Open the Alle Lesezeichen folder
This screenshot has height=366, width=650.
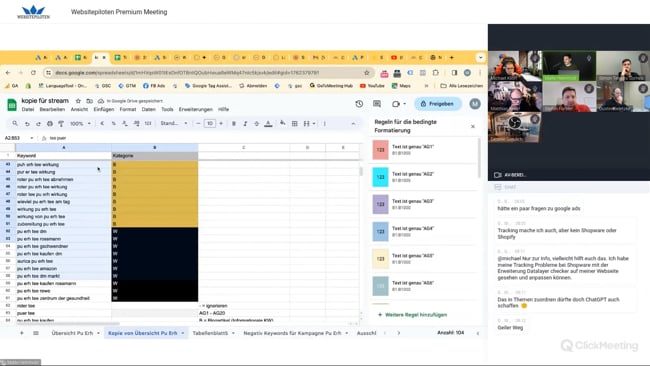point(461,86)
